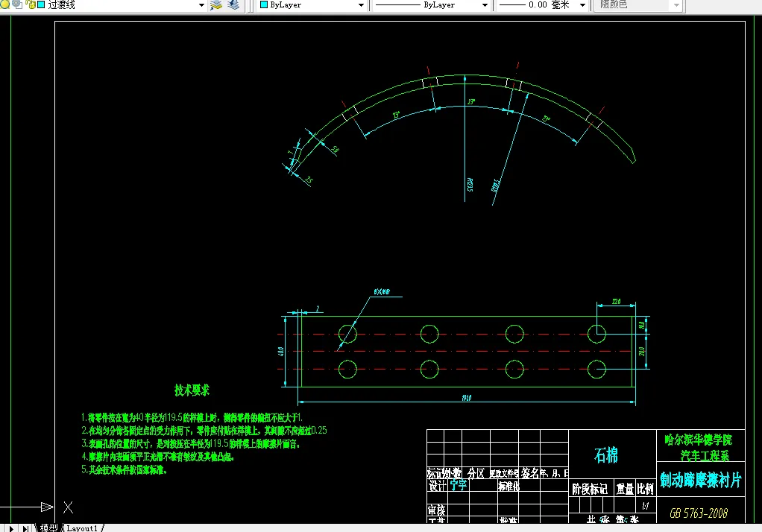Screen dimensions: 762x532
Task: Click the 石棉 material text in title block
Action: 606,455
